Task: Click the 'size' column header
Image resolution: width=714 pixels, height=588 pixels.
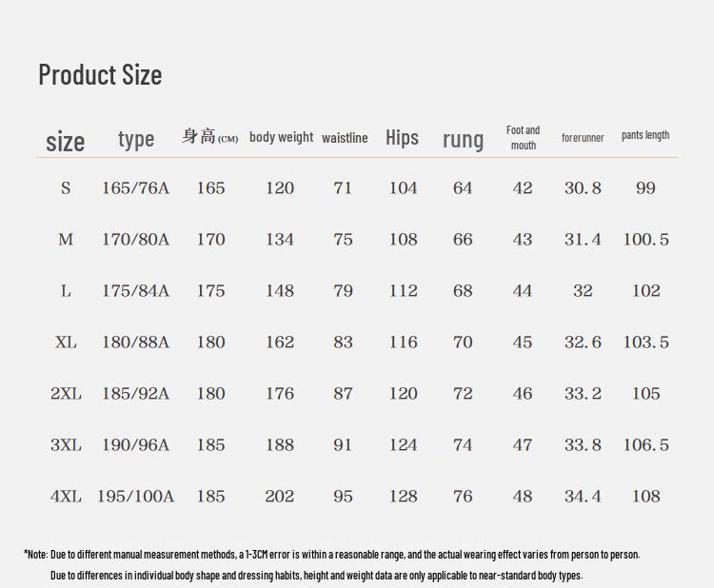Action: [66, 141]
